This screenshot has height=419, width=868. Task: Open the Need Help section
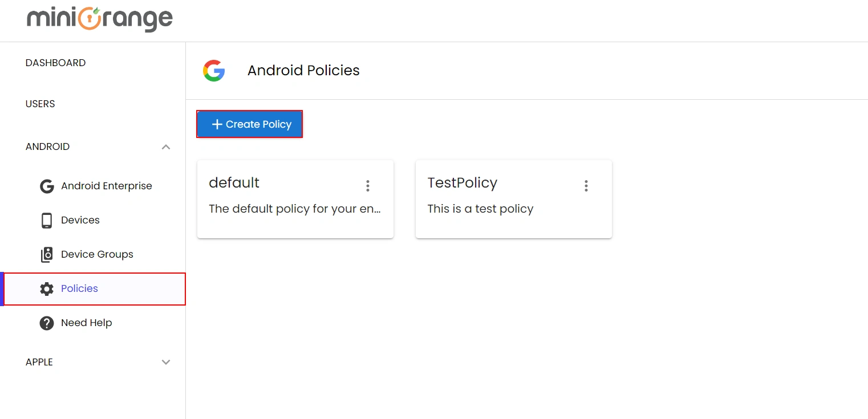86,323
